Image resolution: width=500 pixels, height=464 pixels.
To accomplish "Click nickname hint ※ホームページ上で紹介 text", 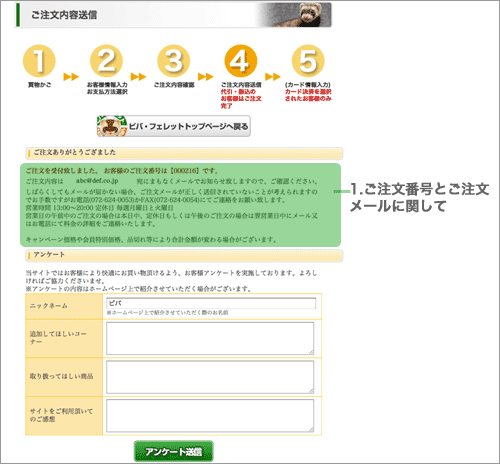I will coord(167,313).
